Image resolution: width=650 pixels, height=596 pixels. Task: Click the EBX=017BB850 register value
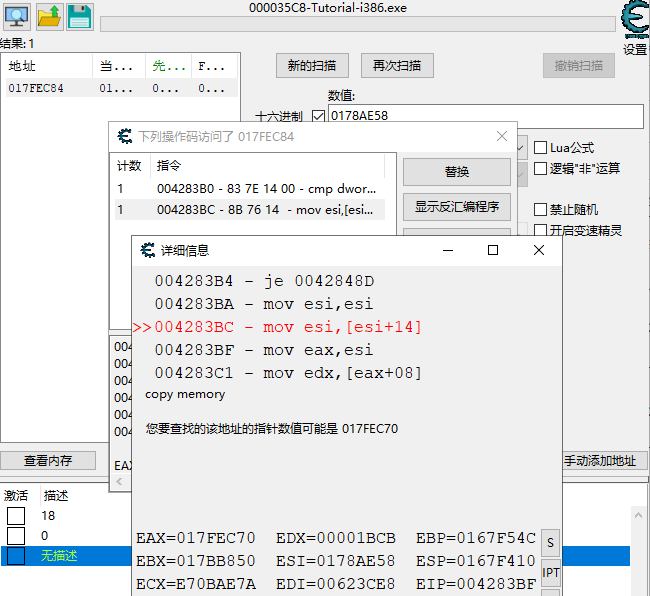coord(196,561)
